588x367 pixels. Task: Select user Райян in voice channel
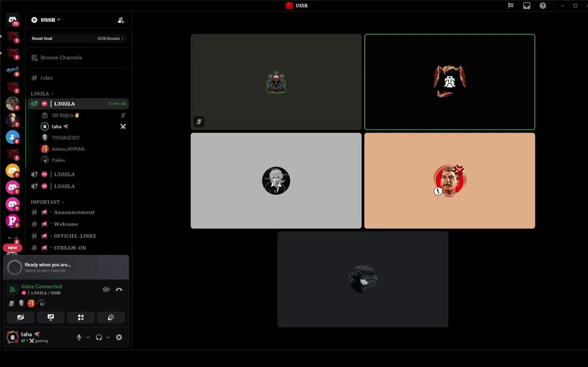click(83, 160)
